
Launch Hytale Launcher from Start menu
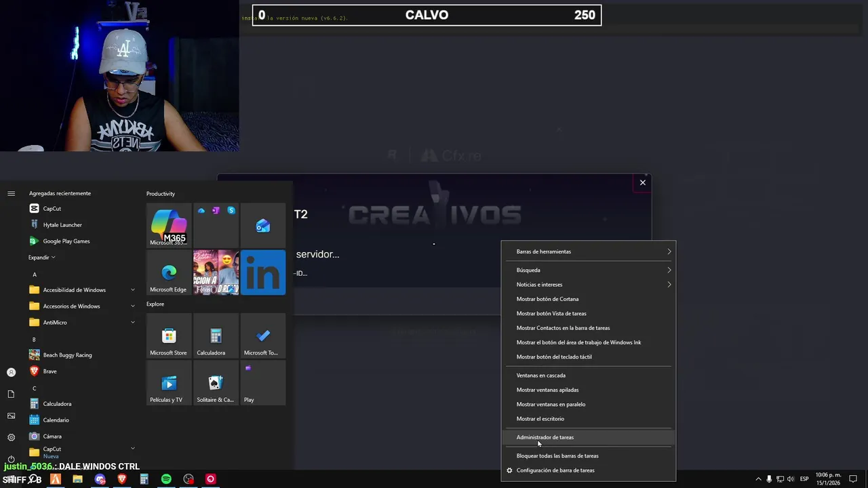[x=62, y=225]
